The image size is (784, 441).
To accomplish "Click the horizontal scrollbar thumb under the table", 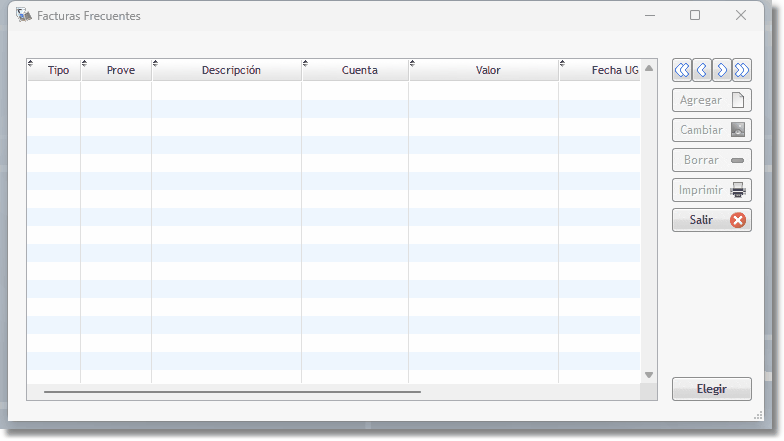I will (232, 392).
